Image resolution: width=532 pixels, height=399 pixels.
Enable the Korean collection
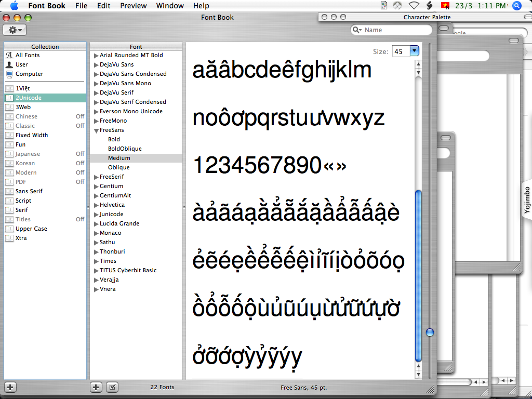click(x=80, y=163)
